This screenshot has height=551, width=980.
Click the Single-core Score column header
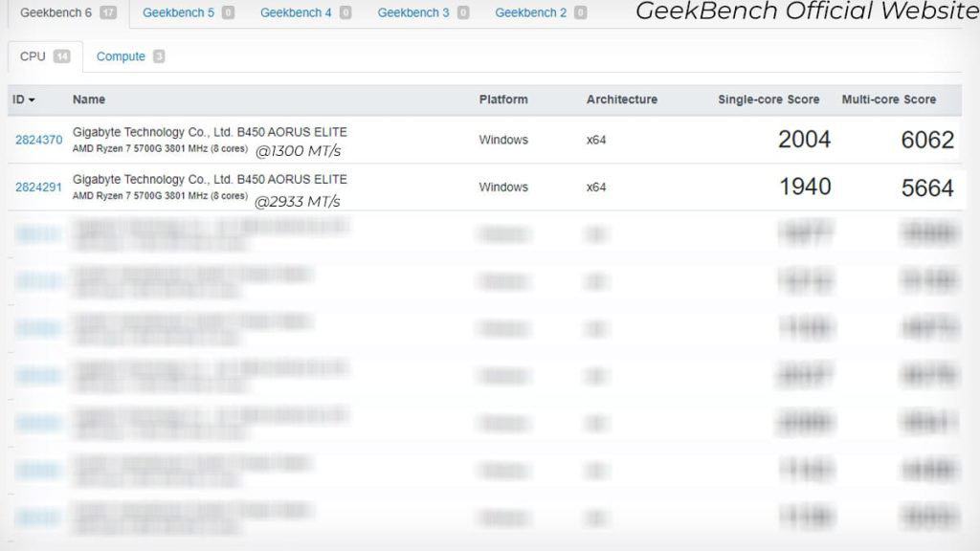coord(768,99)
